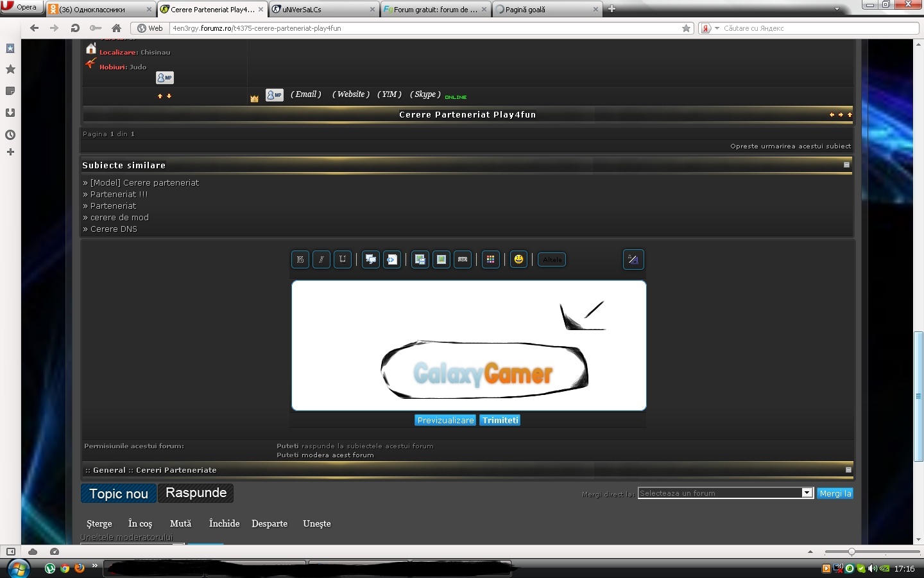Click the Home button in navigation bar
Viewport: 924px width, 578px height.
coord(116,28)
